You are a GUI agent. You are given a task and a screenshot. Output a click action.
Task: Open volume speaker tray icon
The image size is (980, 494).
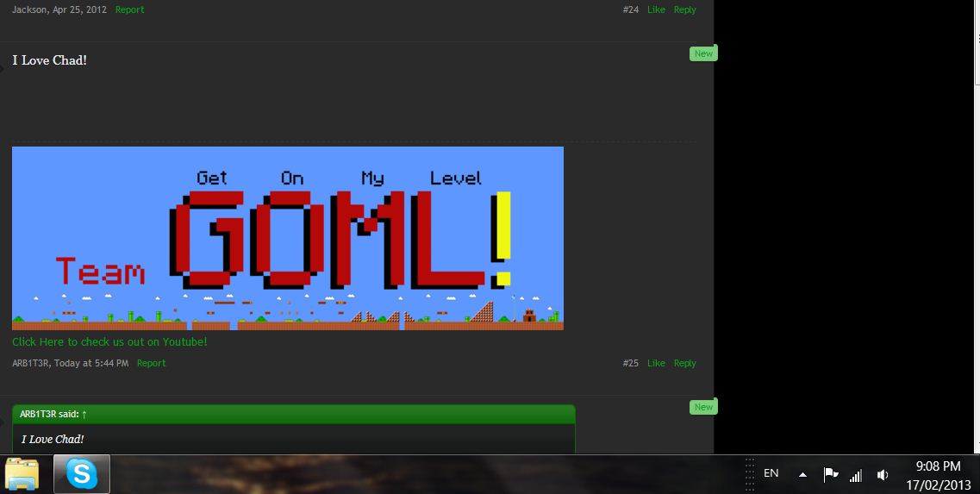883,475
